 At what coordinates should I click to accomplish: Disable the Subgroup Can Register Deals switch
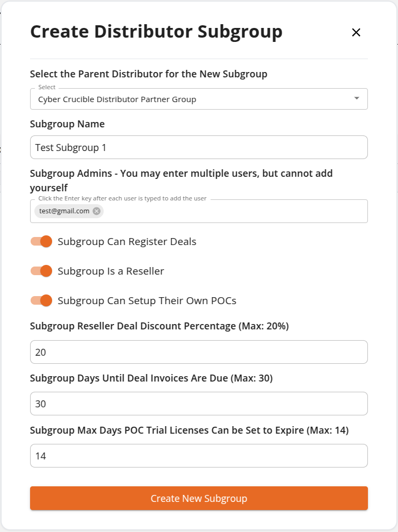click(41, 242)
